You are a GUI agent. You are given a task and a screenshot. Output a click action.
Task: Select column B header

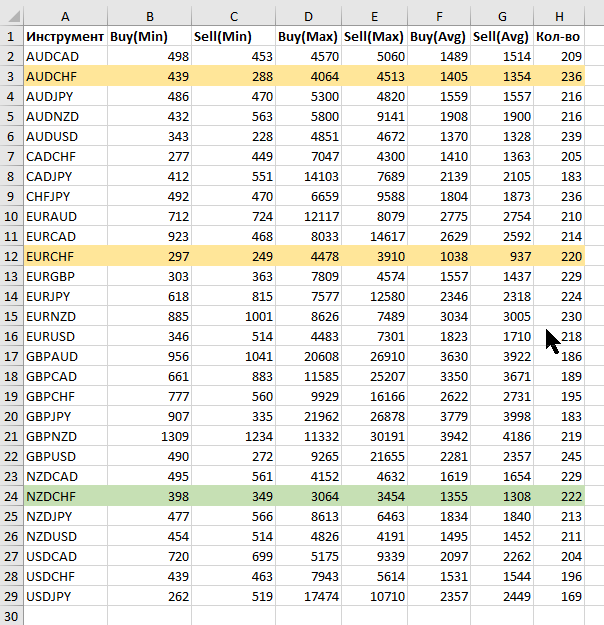[x=150, y=16]
